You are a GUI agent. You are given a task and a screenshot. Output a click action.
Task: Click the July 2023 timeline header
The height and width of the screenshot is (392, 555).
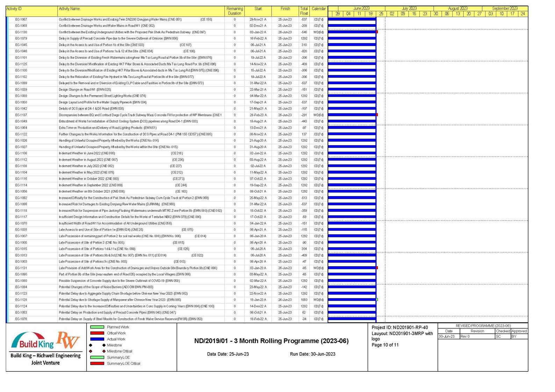(x=409, y=8)
